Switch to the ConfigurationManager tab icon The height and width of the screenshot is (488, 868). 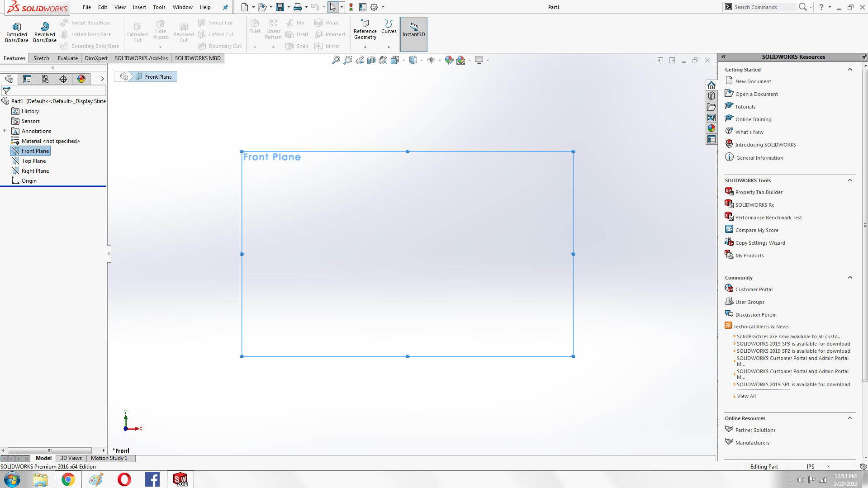click(45, 79)
